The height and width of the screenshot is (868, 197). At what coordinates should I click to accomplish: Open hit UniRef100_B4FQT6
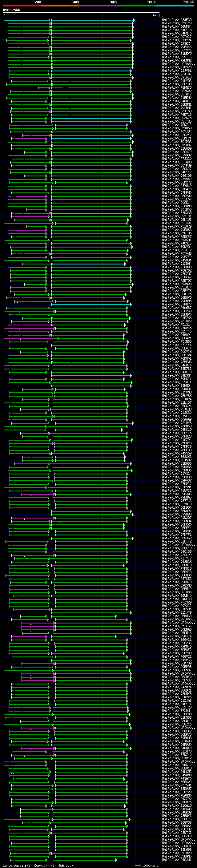177,33
